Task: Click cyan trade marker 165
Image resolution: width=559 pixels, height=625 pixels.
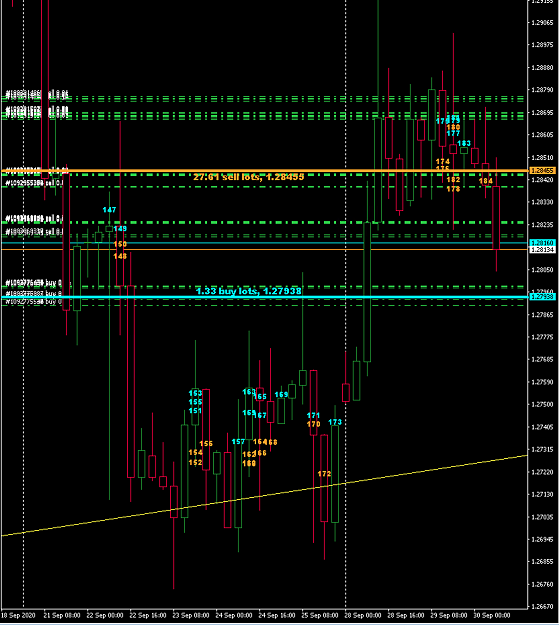Action: pyautogui.click(x=260, y=397)
